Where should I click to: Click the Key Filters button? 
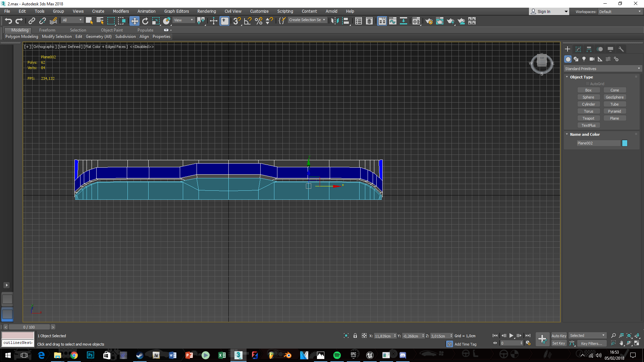(591, 343)
